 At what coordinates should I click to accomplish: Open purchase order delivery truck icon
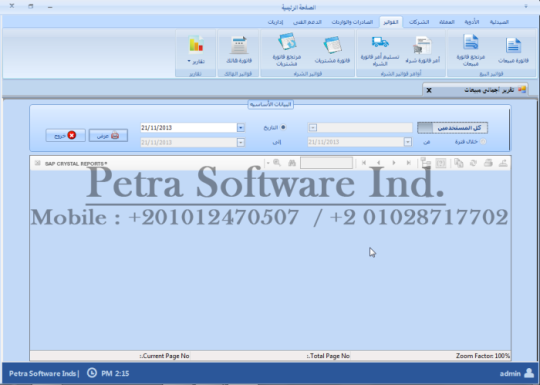[x=380, y=43]
